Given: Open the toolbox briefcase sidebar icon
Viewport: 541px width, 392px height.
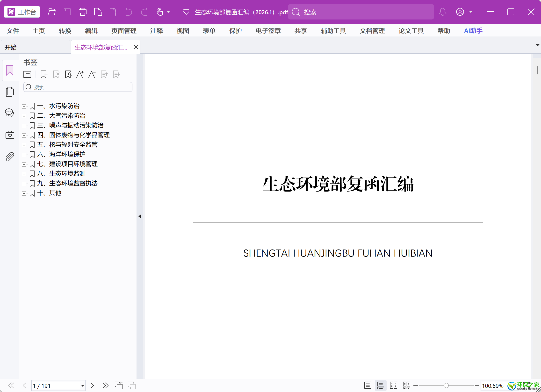Looking at the screenshot, I should [10, 135].
